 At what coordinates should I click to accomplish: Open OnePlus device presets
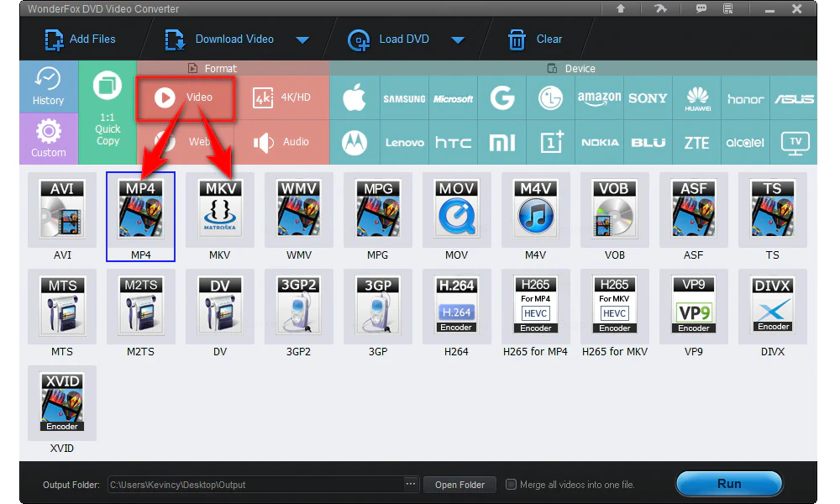tap(551, 143)
